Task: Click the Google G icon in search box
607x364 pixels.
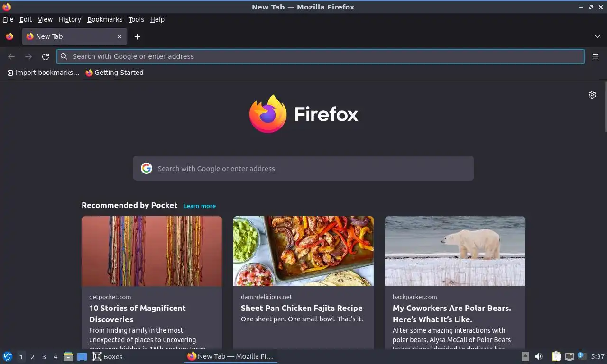Action: click(x=147, y=168)
